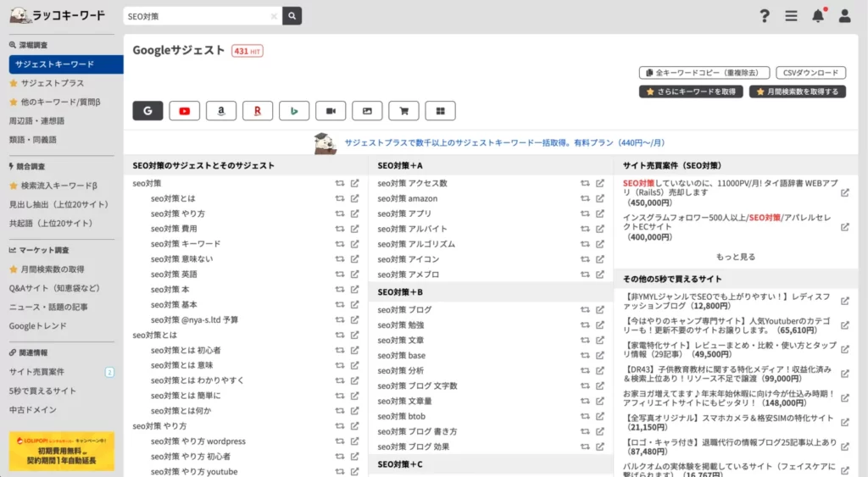This screenshot has height=477, width=868.
Task: Open 類語・同義語 sidebar item
Action: 33,140
